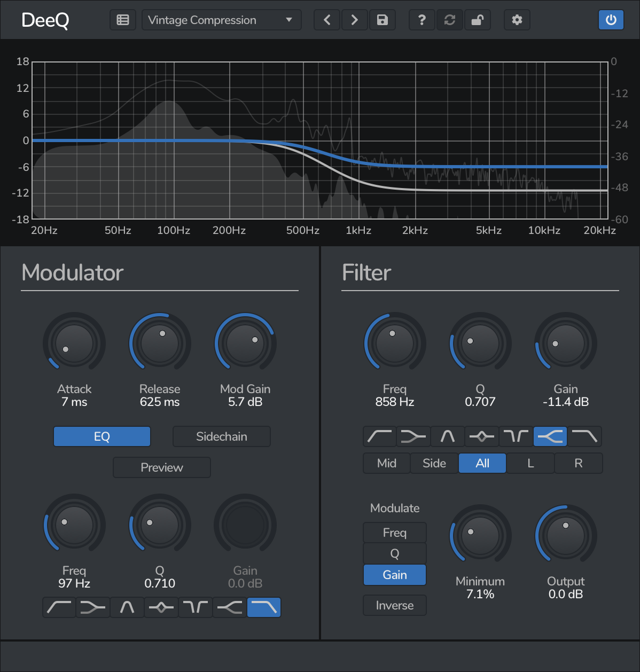Click the 97 Hz Modulator frequency value

74,583
